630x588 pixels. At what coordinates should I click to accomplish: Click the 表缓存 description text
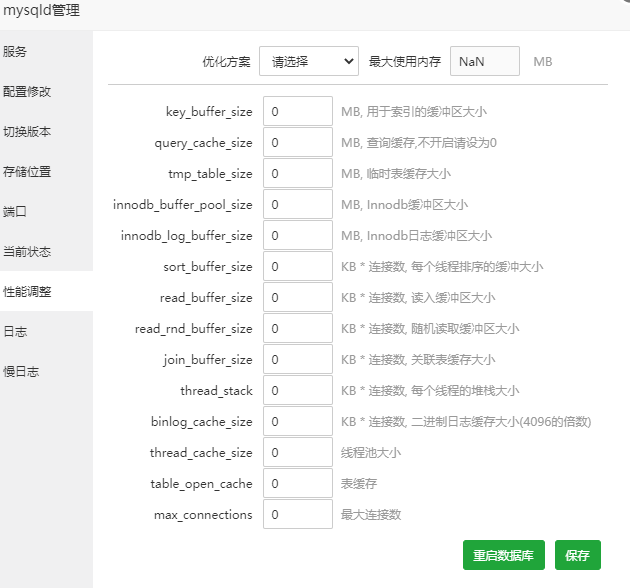(x=359, y=484)
